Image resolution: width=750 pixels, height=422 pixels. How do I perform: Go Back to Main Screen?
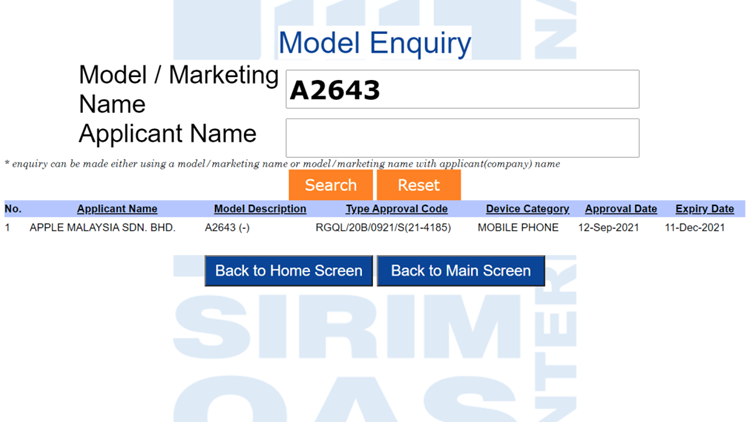click(461, 271)
